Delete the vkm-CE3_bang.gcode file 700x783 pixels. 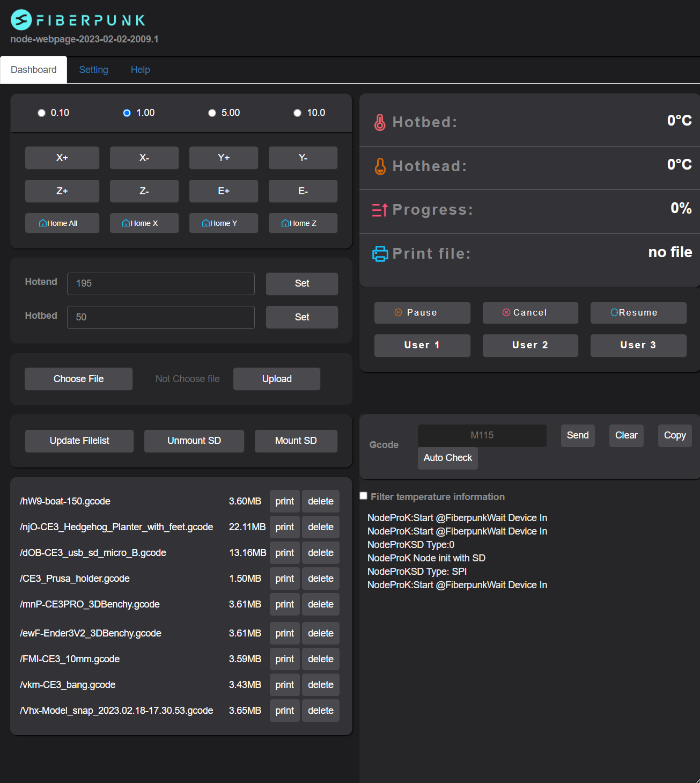pos(320,684)
